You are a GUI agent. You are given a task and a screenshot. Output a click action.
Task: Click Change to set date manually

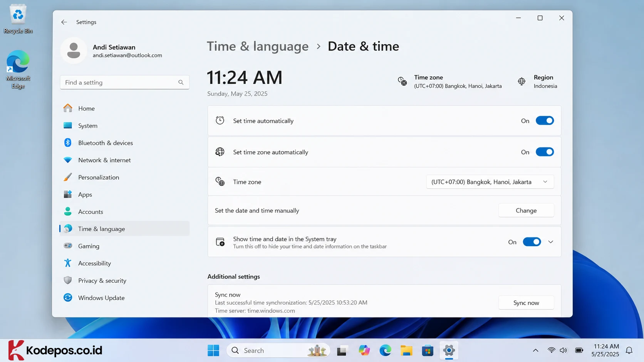pyautogui.click(x=526, y=210)
